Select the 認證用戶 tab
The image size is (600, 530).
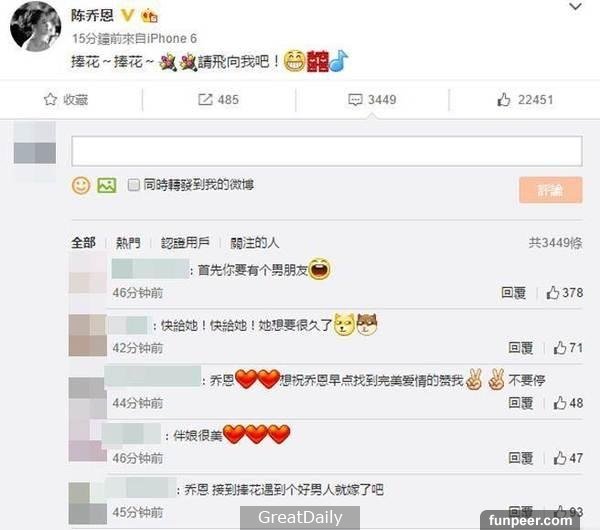pos(185,243)
